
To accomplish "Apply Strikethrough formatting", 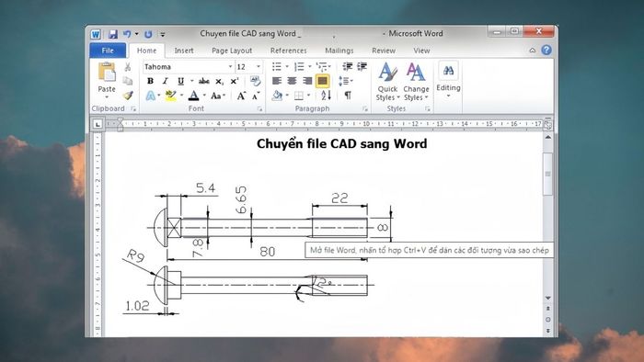I will coord(203,81).
